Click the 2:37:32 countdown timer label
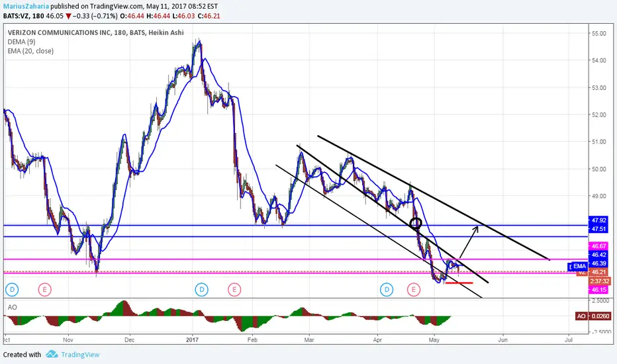Image resolution: width=617 pixels, height=364 pixels. (600, 281)
